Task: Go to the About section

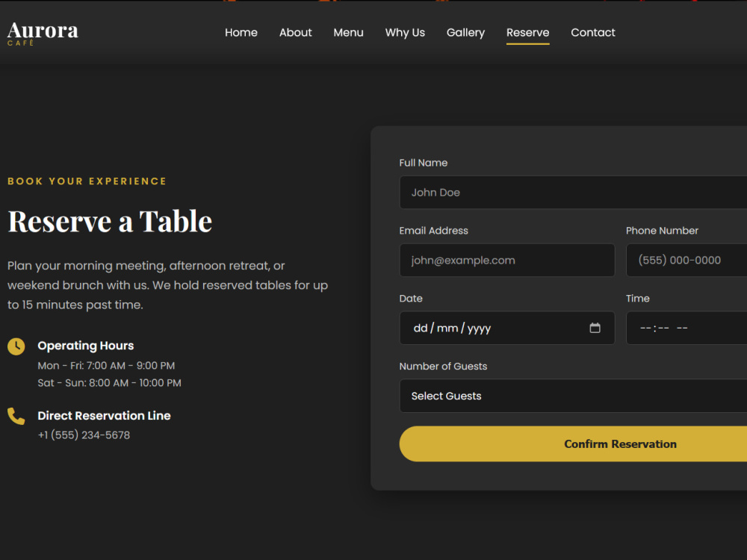Action: [295, 32]
